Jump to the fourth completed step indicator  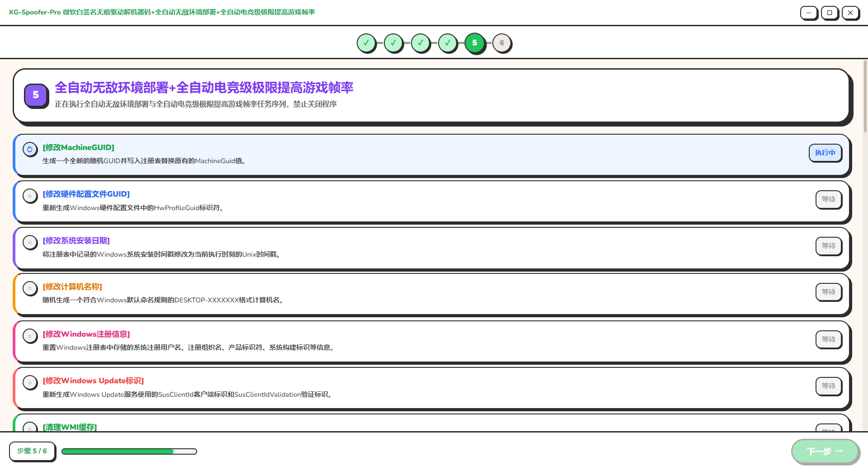click(x=448, y=43)
